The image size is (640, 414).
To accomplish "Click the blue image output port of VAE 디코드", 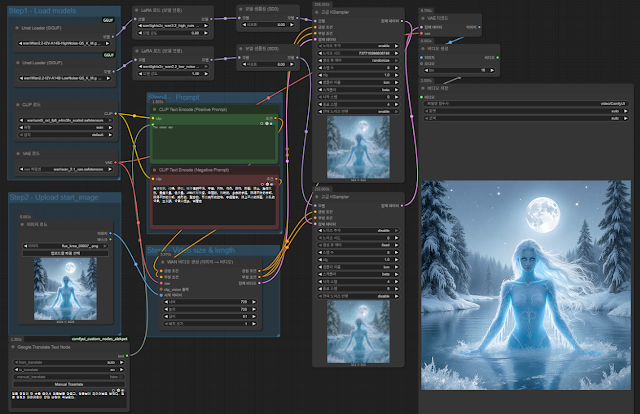I will pyautogui.click(x=479, y=27).
